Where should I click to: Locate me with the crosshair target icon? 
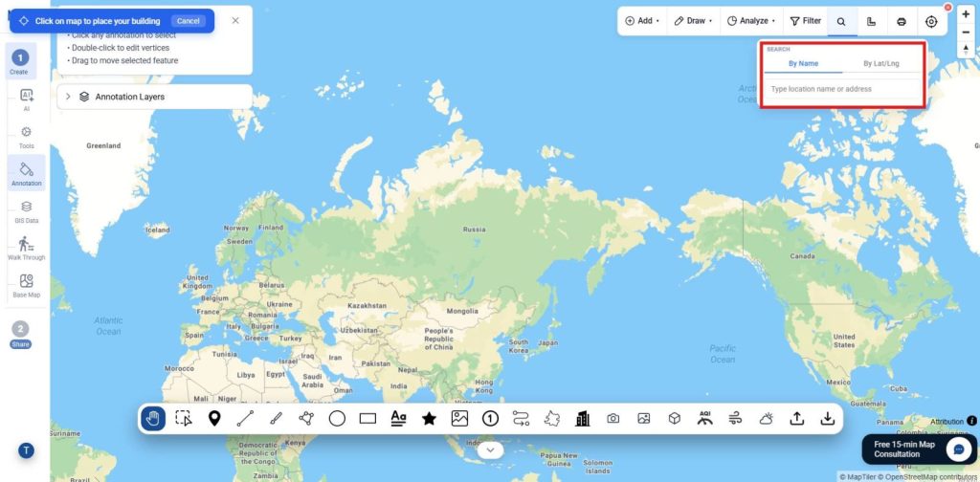click(931, 21)
